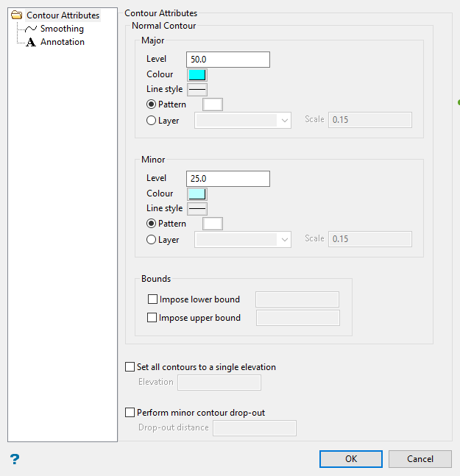The image size is (460, 476).
Task: Click the Cancel button
Action: pyautogui.click(x=420, y=459)
